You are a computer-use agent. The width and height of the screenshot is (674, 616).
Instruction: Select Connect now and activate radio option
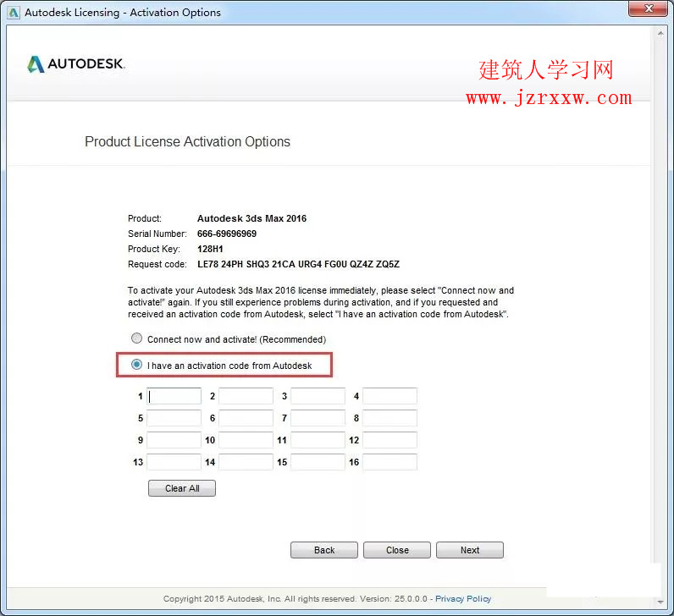coord(136,338)
